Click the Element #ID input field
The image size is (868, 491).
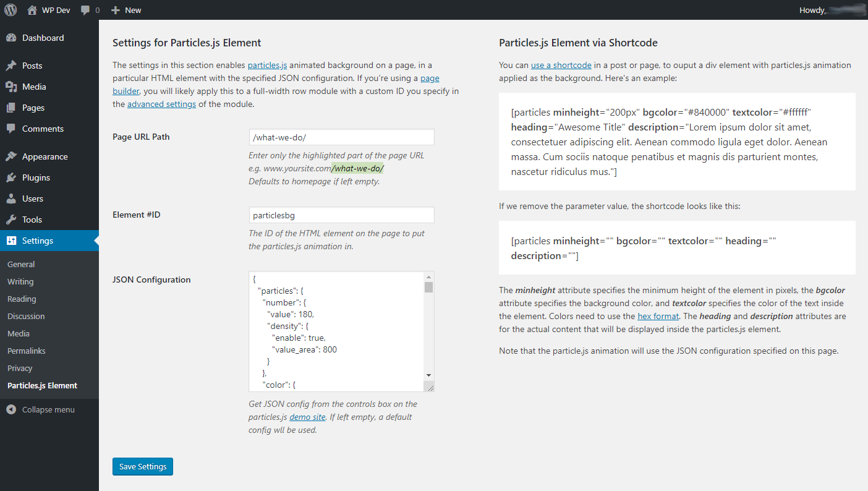pos(341,215)
